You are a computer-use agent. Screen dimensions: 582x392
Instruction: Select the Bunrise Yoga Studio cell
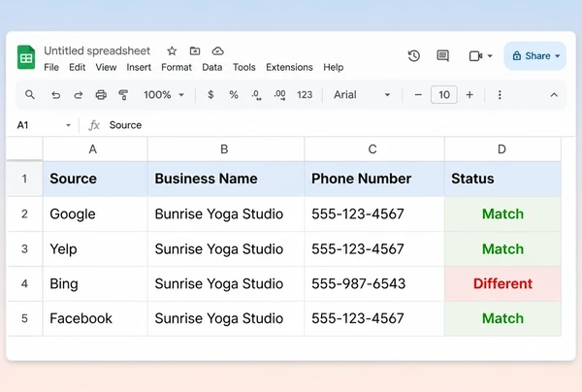tap(226, 213)
